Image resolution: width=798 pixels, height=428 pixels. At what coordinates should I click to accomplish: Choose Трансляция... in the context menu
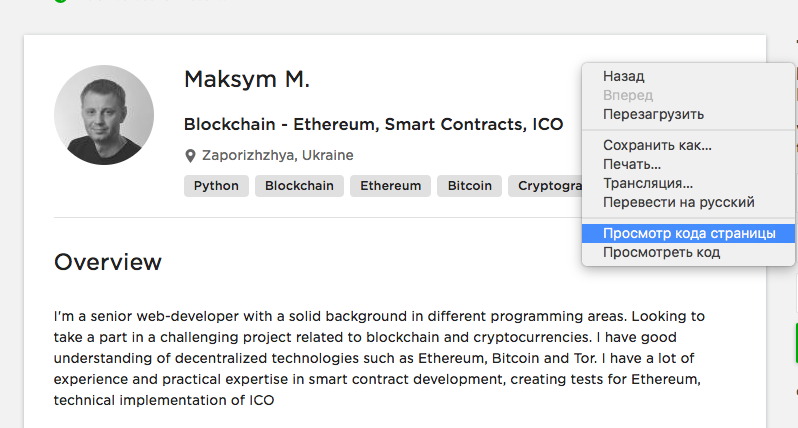[648, 183]
